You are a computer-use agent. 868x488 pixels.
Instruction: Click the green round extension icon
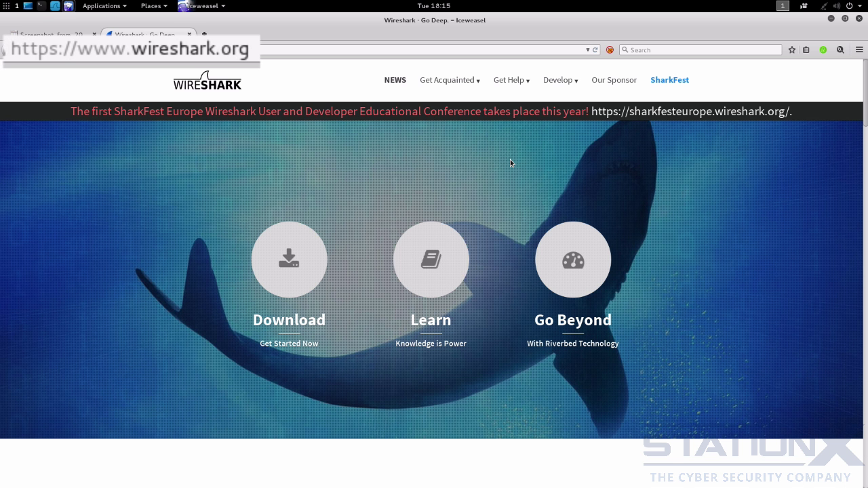pos(823,49)
